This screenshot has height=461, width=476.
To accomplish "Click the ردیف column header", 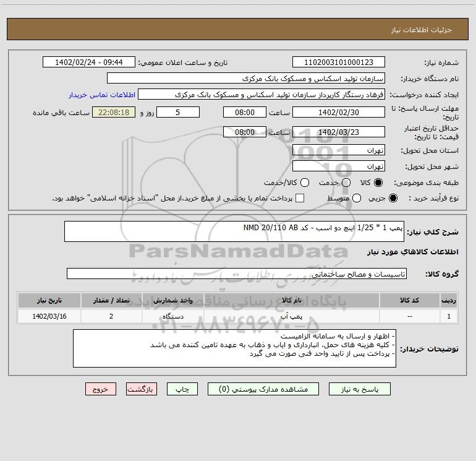I will tap(449, 301).
